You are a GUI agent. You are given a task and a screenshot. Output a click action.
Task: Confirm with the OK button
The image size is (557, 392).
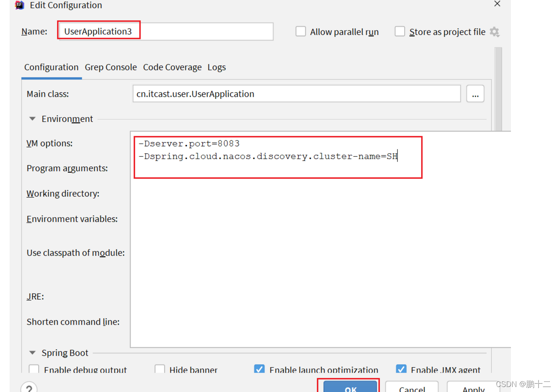coord(350,387)
